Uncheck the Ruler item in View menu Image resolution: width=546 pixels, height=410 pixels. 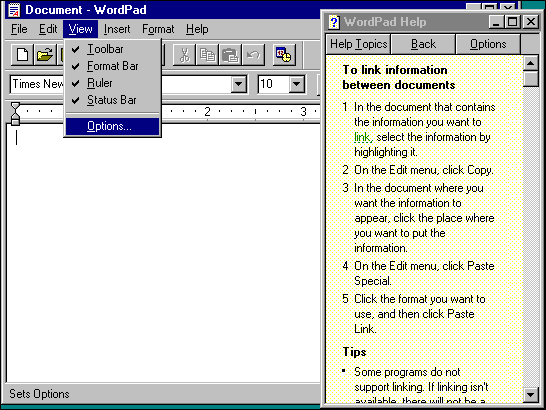112,83
